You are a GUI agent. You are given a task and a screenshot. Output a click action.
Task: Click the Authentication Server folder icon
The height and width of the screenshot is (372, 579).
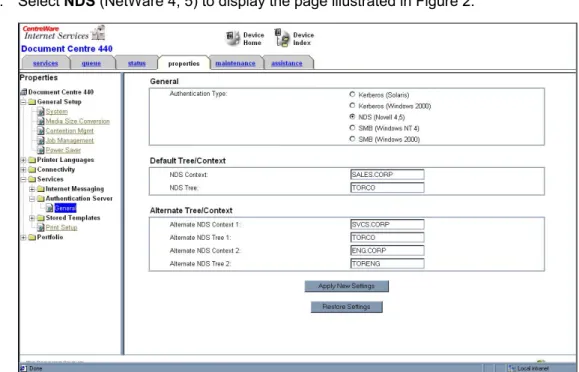41,199
